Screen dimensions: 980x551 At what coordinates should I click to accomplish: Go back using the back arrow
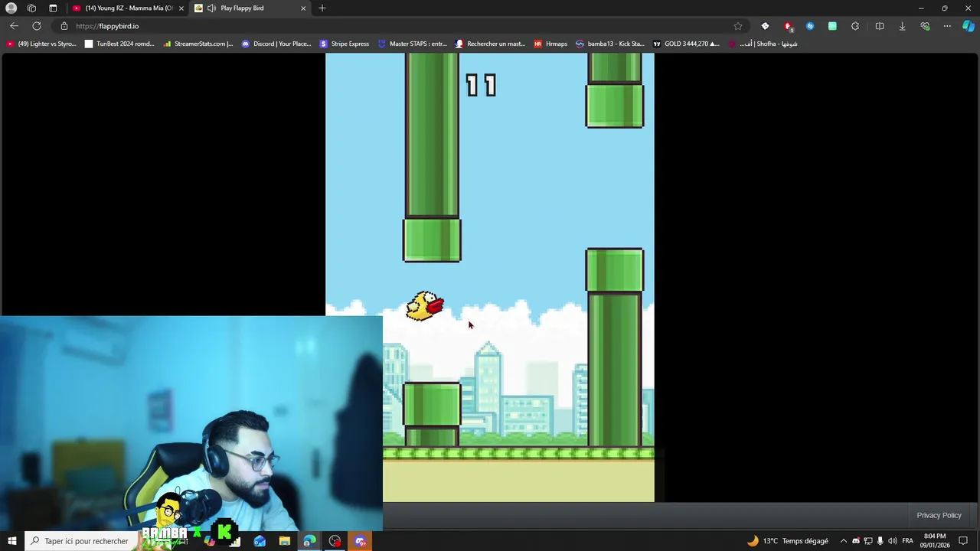(x=14, y=26)
